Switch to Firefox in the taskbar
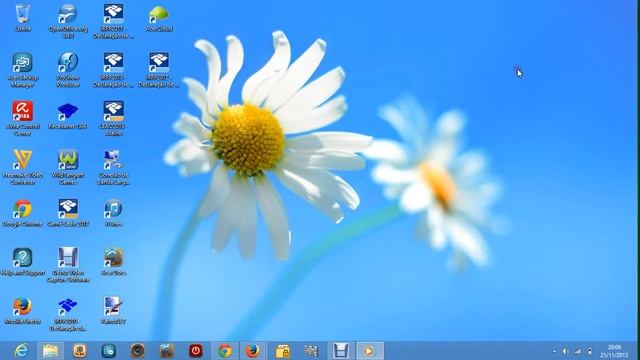 [253, 351]
